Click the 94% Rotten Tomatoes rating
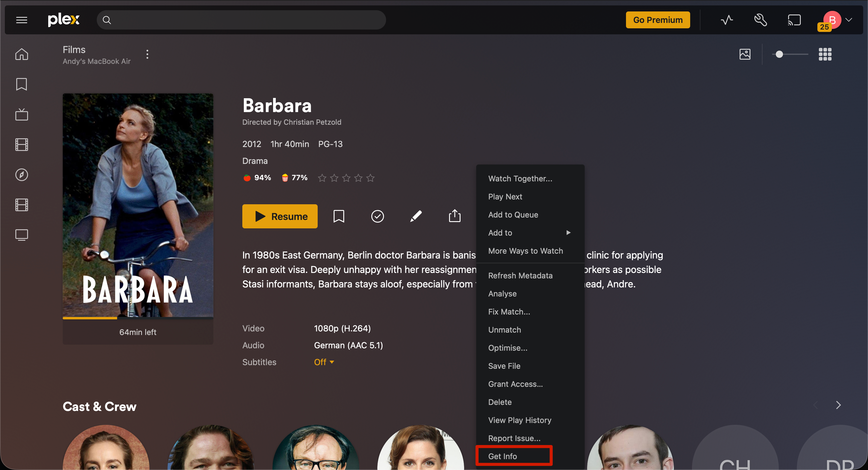The image size is (868, 470). pyautogui.click(x=257, y=177)
